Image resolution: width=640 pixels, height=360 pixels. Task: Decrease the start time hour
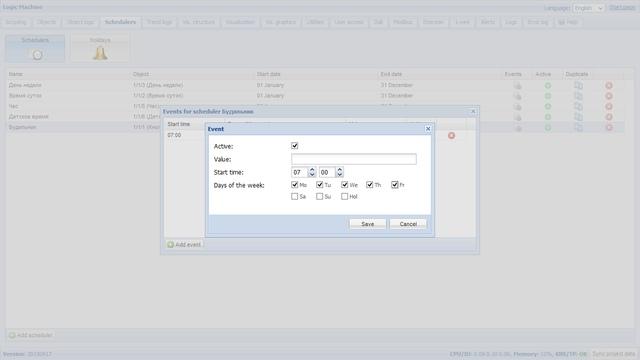312,175
